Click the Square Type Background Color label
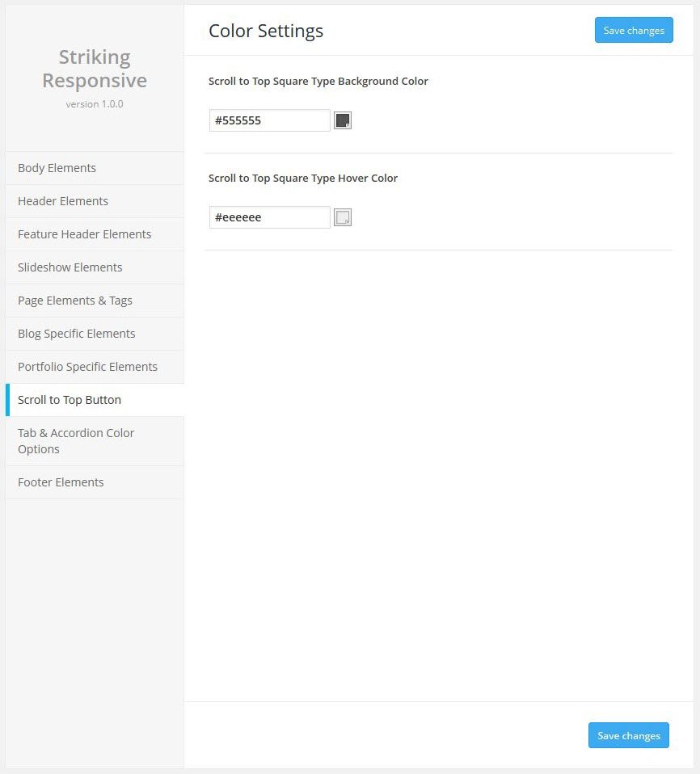This screenshot has width=700, height=774. (318, 82)
